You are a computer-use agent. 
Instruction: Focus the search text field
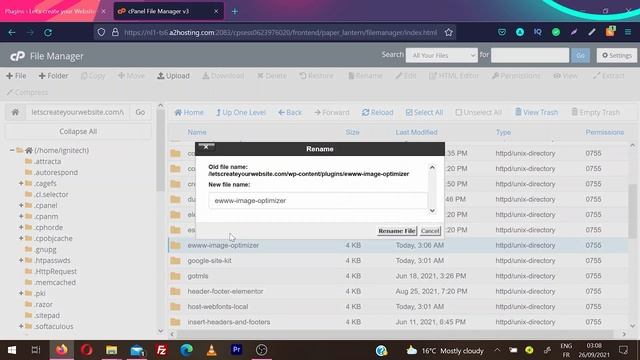pyautogui.click(x=530, y=55)
